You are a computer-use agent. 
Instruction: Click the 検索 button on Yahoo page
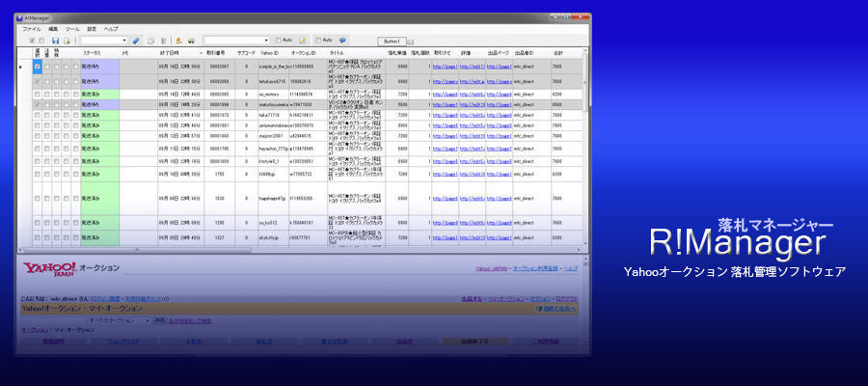[159, 320]
